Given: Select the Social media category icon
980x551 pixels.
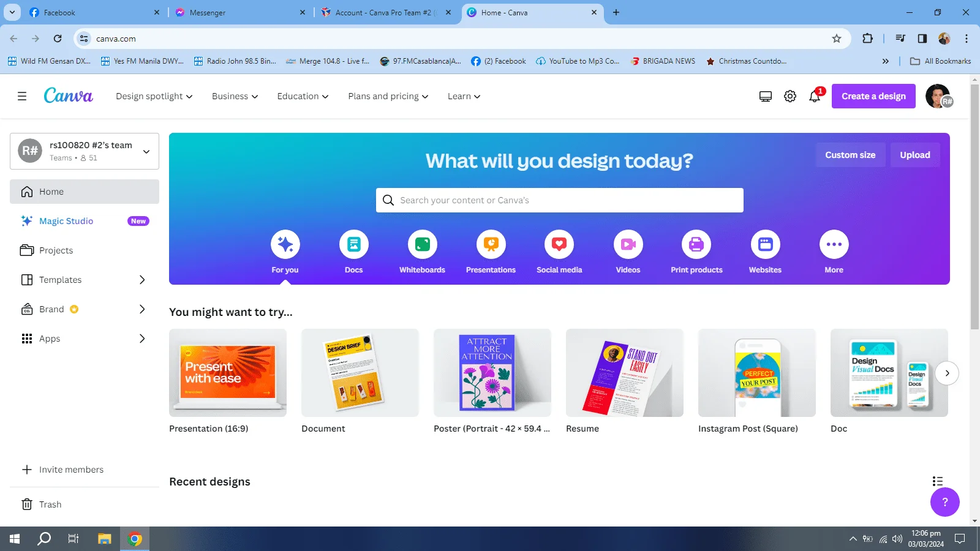Looking at the screenshot, I should click(x=559, y=244).
